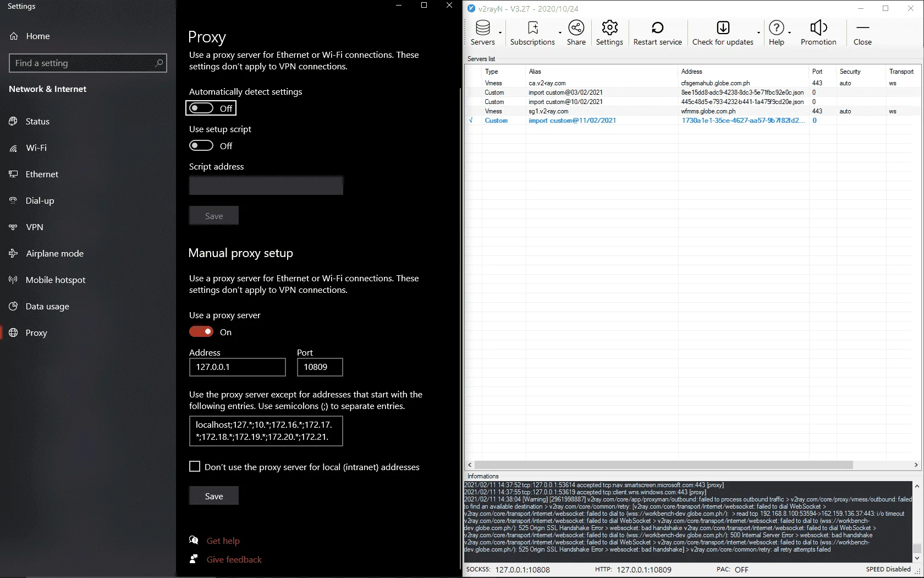Viewport: 924px width, 578px height.
Task: Click the Give feedback link
Action: pyautogui.click(x=234, y=559)
